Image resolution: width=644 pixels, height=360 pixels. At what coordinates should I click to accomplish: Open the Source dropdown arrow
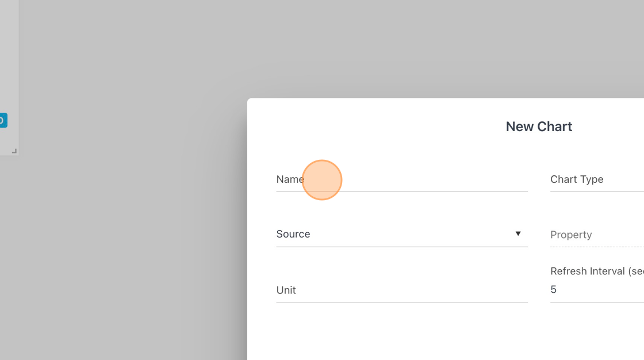click(518, 233)
